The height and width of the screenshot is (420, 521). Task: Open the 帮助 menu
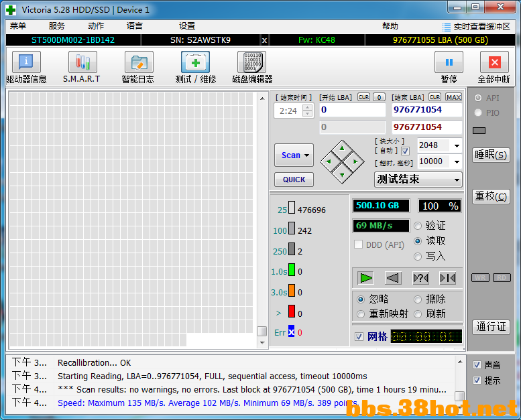[x=390, y=26]
